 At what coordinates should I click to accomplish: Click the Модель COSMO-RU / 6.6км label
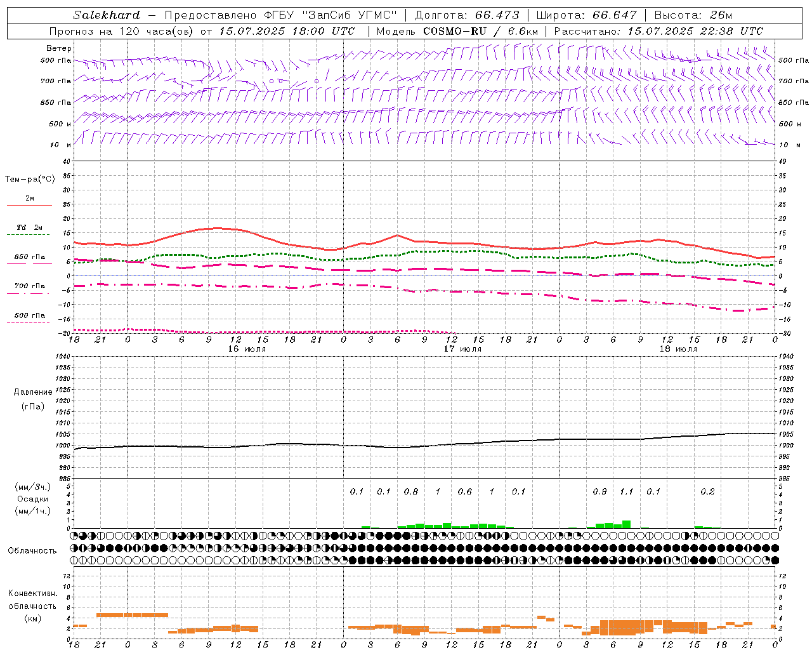pyautogui.click(x=457, y=31)
